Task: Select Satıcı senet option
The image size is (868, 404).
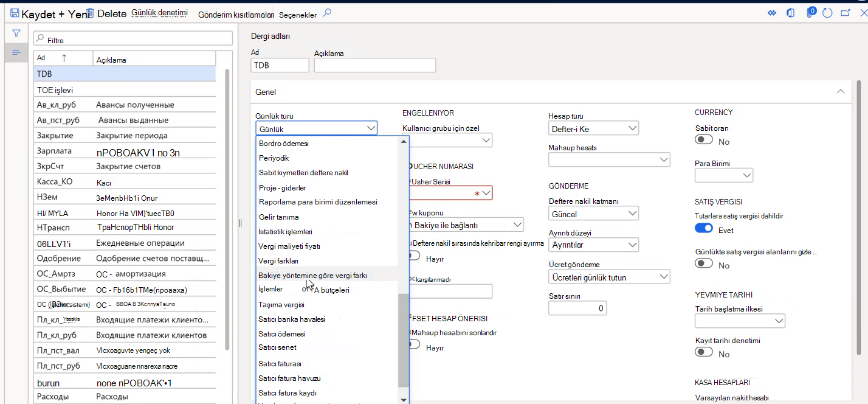Action: pyautogui.click(x=327, y=347)
